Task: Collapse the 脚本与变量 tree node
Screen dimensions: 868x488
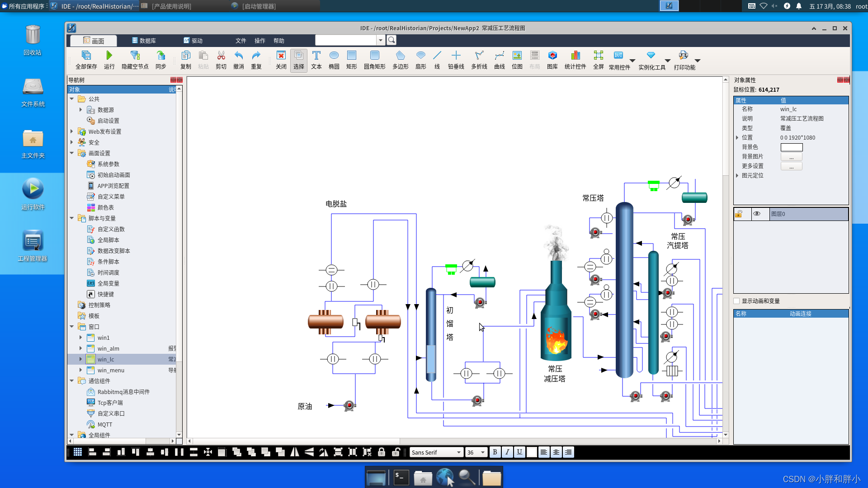Action: pyautogui.click(x=72, y=218)
